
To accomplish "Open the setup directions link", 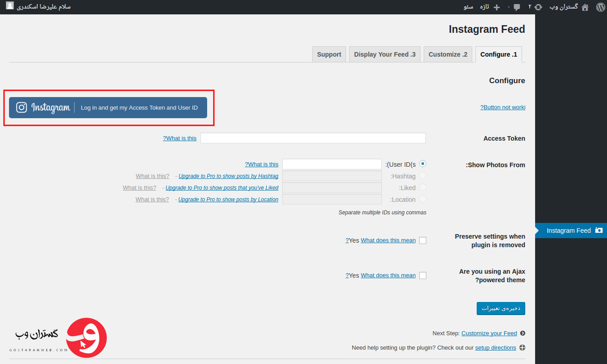I will 496,348.
